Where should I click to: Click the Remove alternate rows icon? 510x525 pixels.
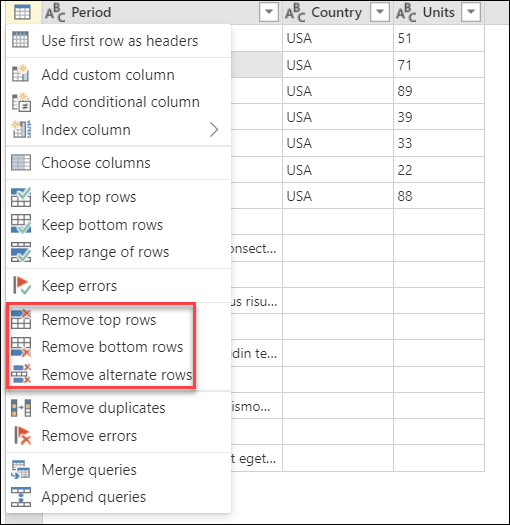click(x=21, y=374)
